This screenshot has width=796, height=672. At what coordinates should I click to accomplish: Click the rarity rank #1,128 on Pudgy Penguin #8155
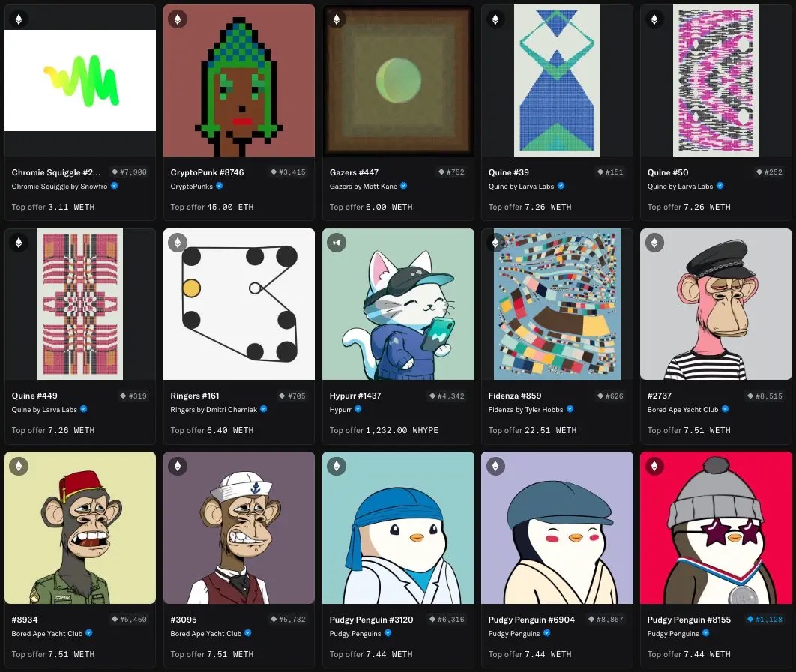pos(765,620)
